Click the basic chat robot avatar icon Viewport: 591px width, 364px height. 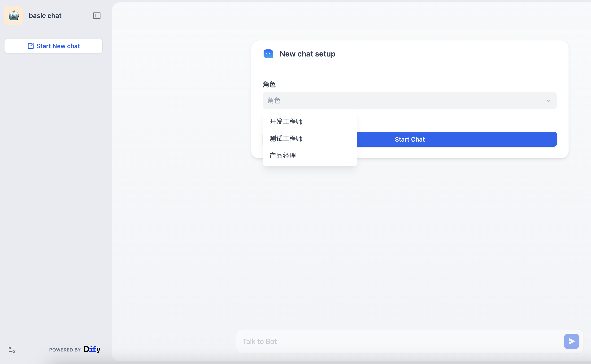(x=14, y=16)
